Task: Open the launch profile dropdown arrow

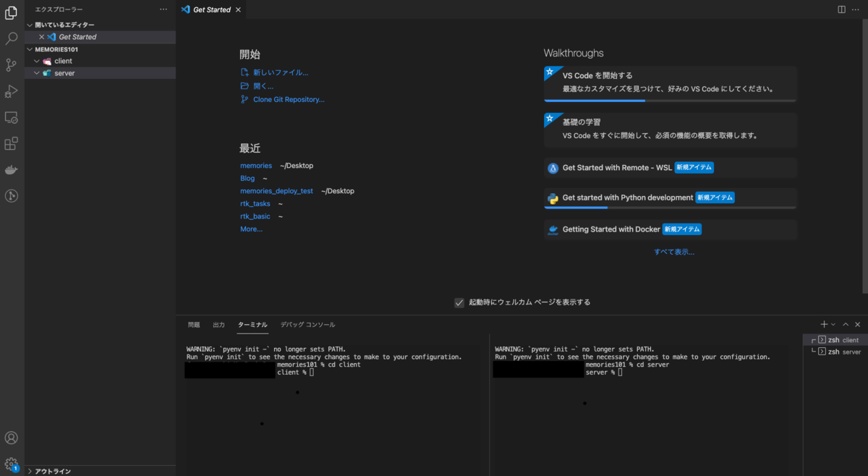Action: pos(833,325)
